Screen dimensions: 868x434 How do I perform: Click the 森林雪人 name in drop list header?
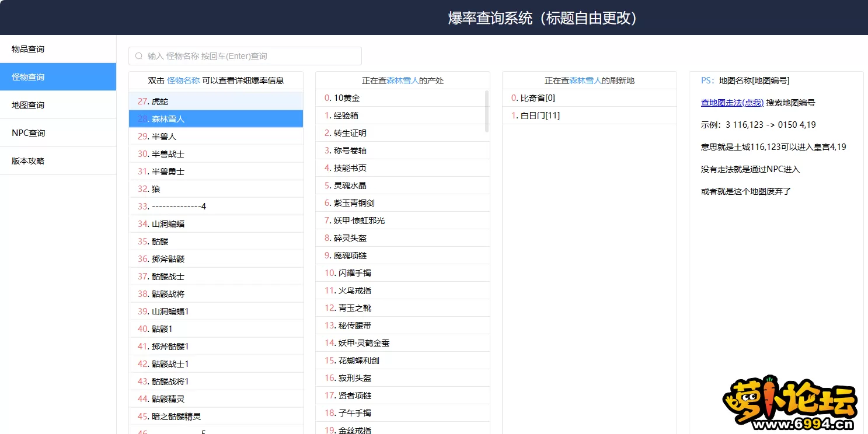click(403, 80)
